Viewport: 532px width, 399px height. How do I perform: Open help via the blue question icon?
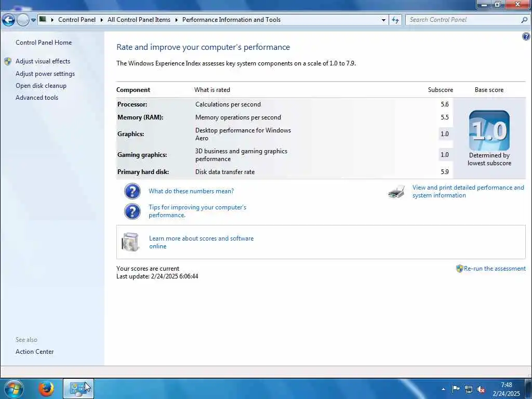(x=526, y=36)
